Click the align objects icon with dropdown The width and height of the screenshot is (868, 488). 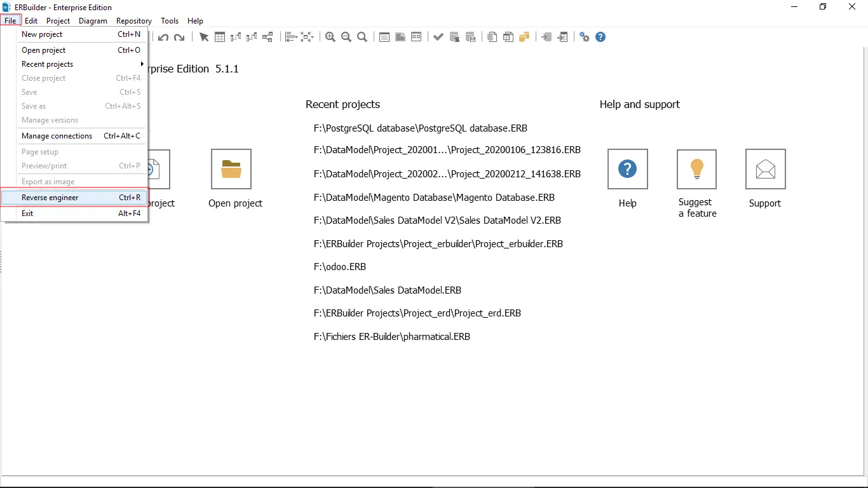292,37
